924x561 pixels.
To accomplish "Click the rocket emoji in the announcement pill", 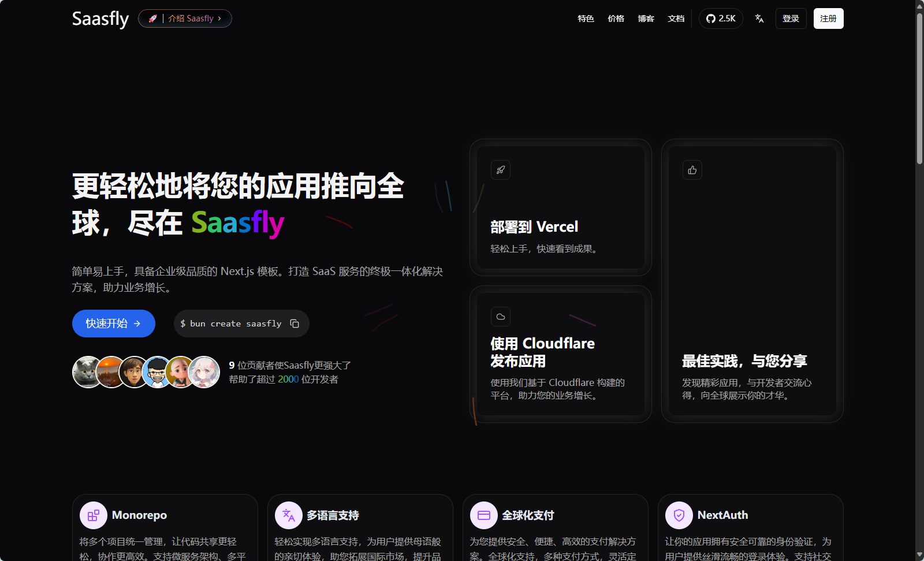I will [x=152, y=18].
